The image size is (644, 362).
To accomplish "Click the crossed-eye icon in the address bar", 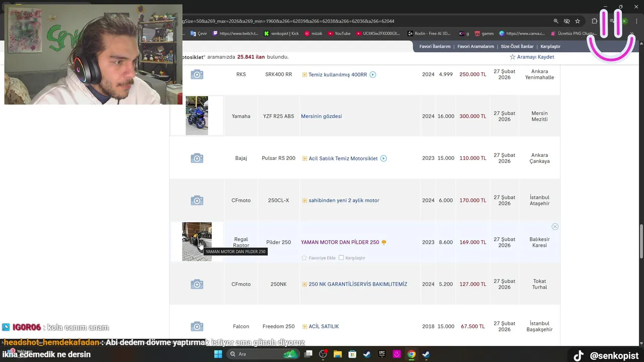I will [x=567, y=21].
